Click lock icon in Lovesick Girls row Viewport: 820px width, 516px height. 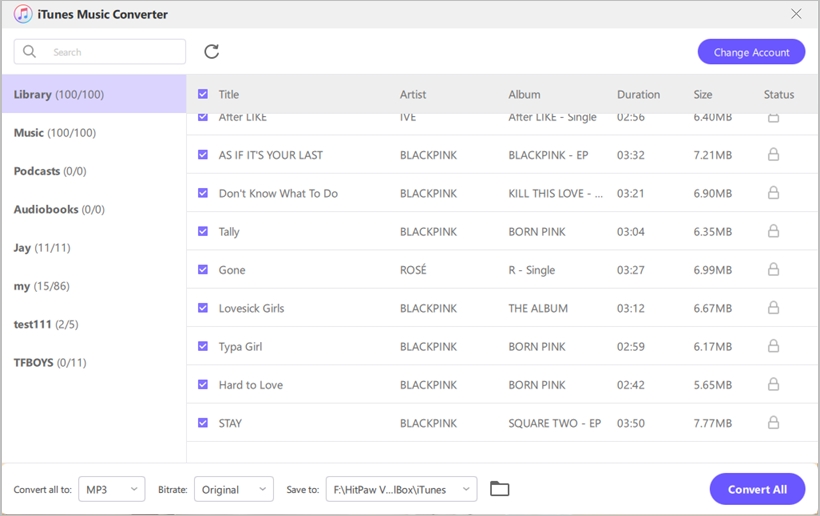[773, 308]
